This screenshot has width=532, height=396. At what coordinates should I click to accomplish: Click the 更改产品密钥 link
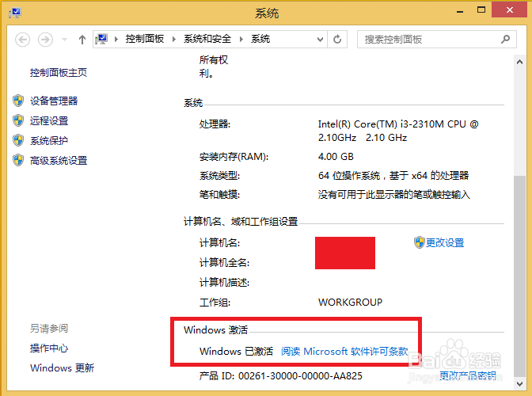pyautogui.click(x=468, y=375)
